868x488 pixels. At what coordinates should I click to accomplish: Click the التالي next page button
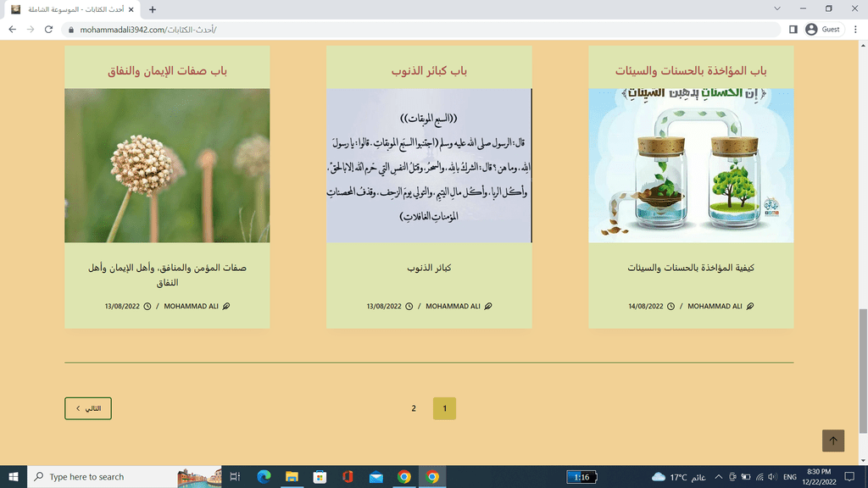click(88, 408)
